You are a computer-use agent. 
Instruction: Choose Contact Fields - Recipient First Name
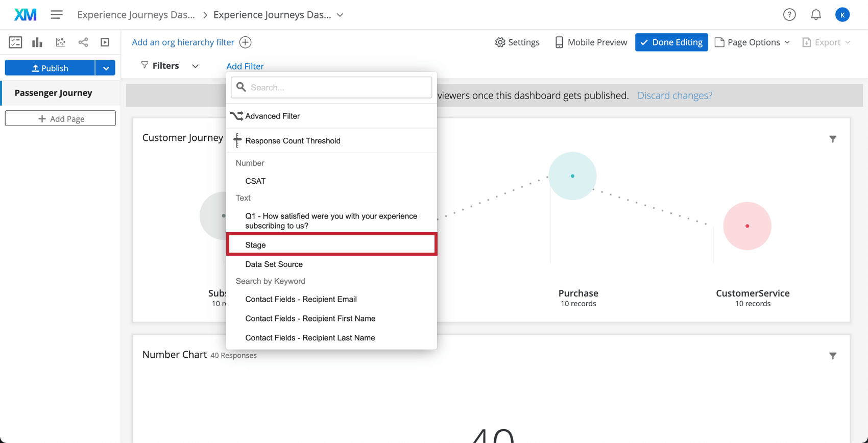[331, 318]
